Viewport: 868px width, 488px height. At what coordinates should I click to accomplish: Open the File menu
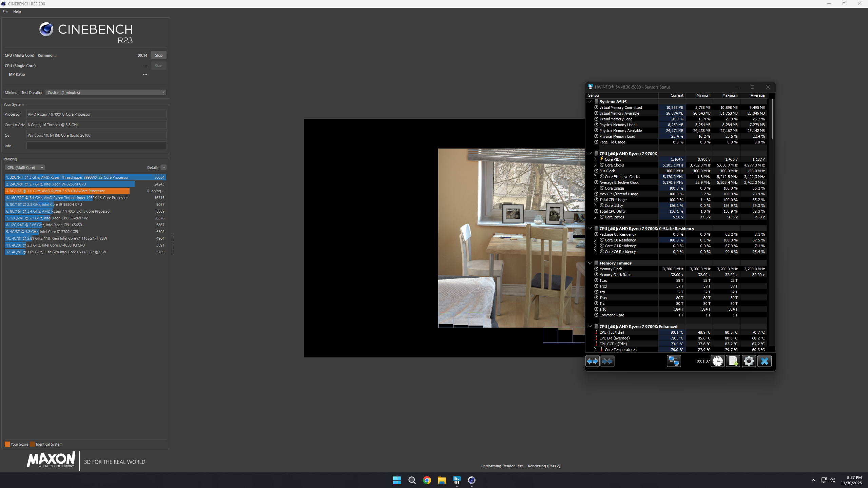pos(5,12)
